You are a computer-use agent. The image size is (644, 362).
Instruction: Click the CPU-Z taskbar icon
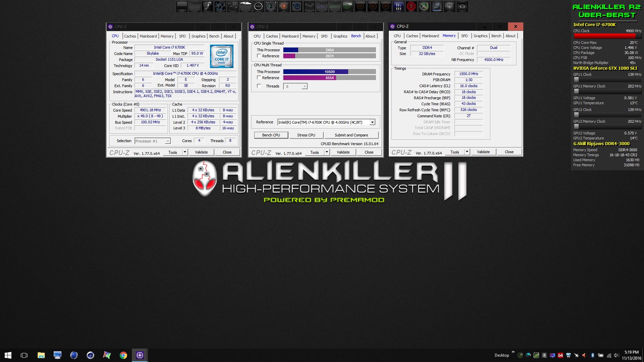point(140,355)
